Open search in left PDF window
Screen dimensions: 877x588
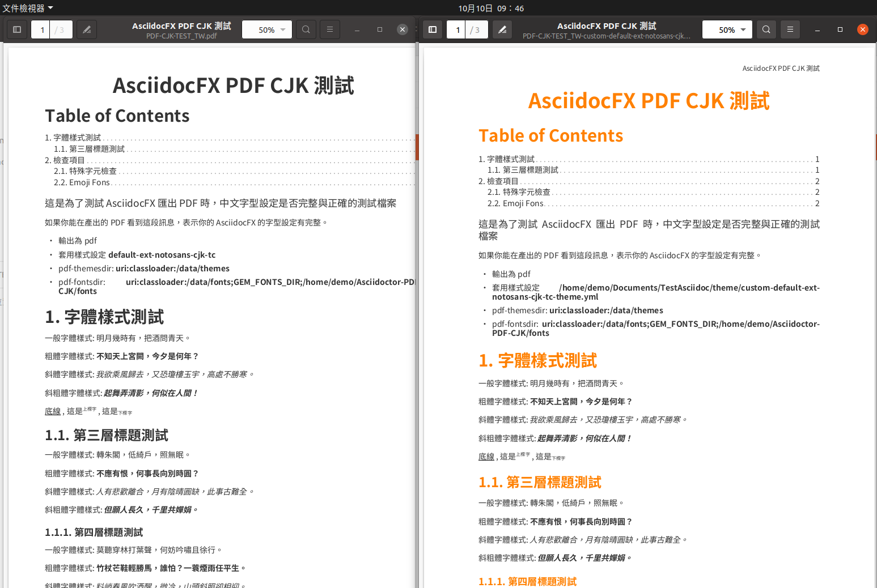[x=306, y=29]
